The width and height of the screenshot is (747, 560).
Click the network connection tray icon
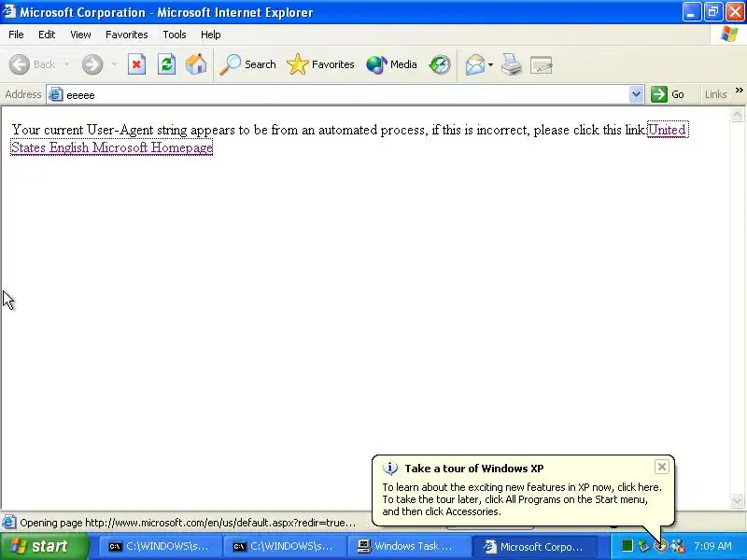tap(678, 546)
